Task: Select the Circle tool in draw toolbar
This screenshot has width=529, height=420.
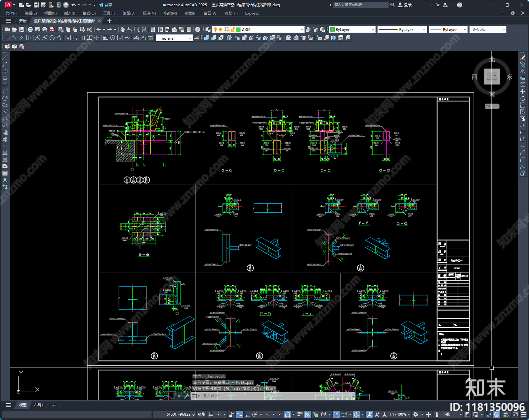Action: 5,98
